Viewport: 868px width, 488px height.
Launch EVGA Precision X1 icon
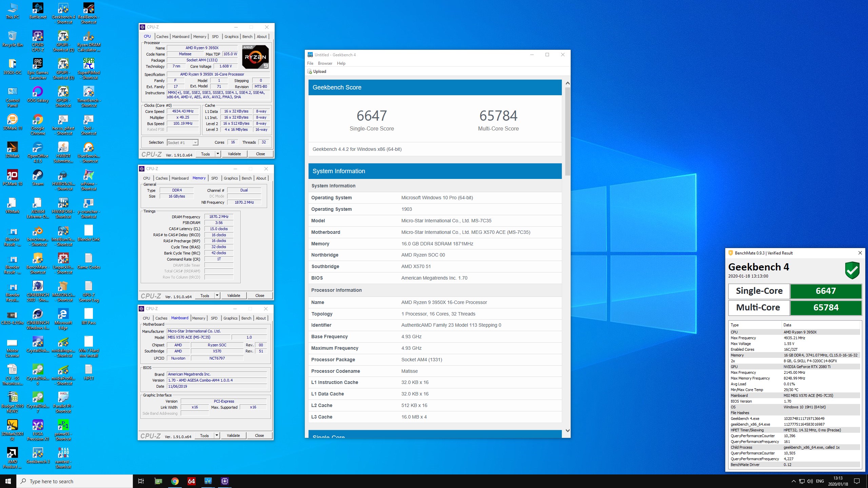click(x=38, y=430)
